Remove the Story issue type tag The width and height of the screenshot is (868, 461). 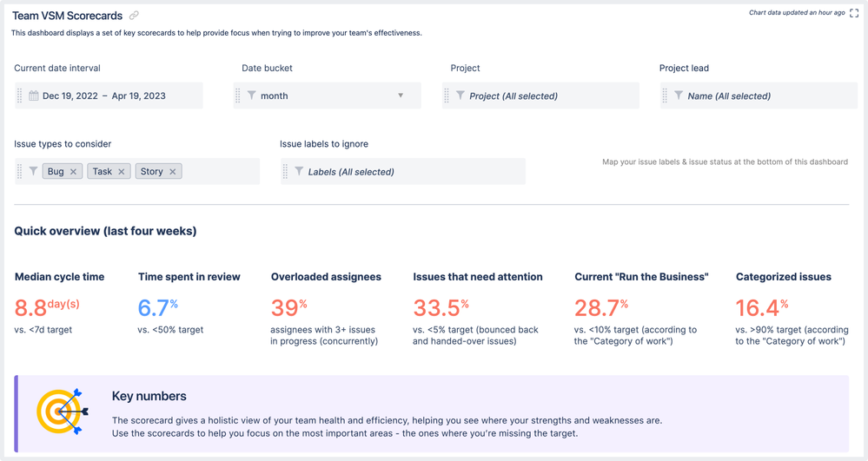(172, 172)
